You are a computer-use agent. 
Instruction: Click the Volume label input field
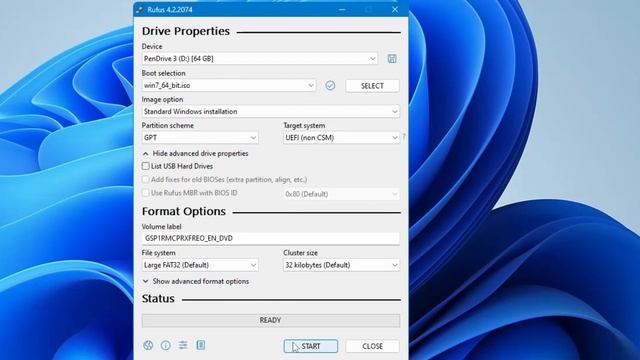click(x=271, y=238)
